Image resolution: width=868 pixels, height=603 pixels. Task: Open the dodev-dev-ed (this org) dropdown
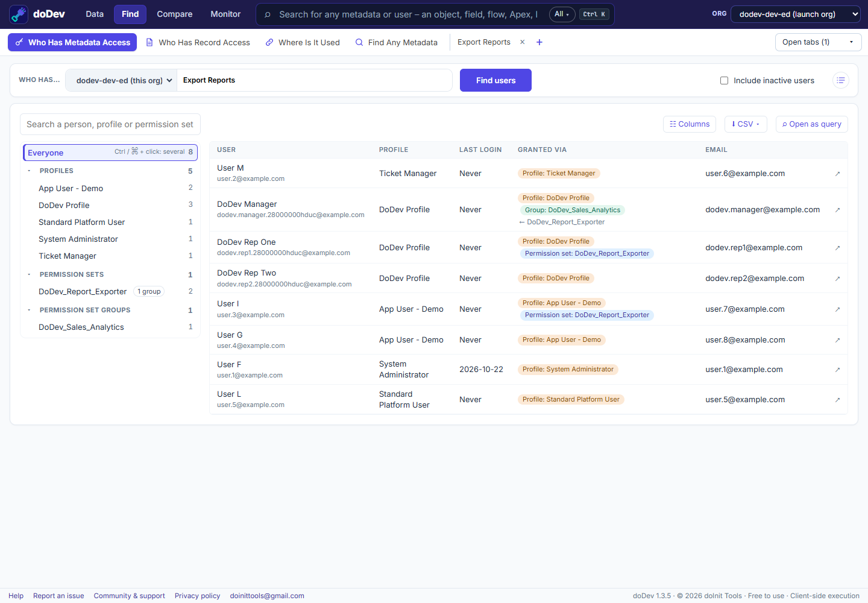pos(121,80)
